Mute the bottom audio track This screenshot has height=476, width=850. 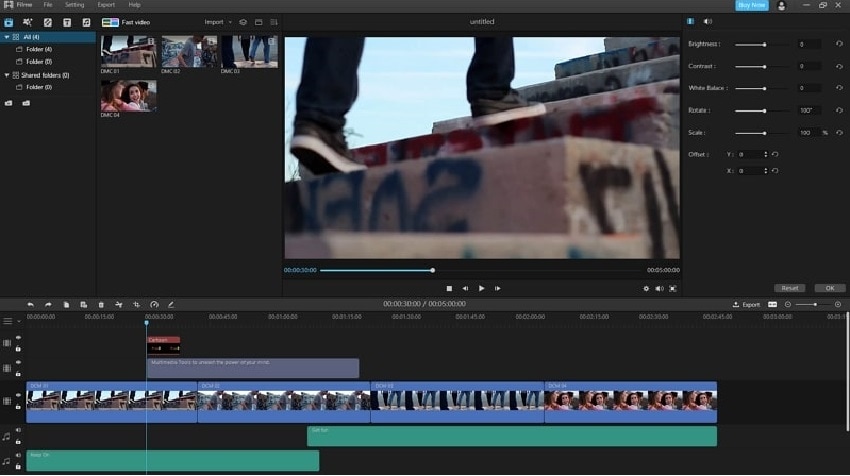[x=18, y=455]
